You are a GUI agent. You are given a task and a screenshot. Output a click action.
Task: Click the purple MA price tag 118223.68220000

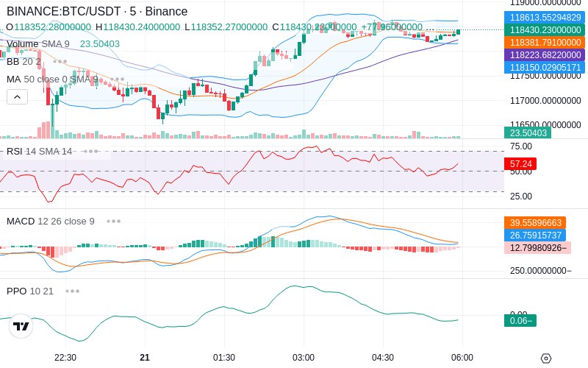pyautogui.click(x=545, y=54)
